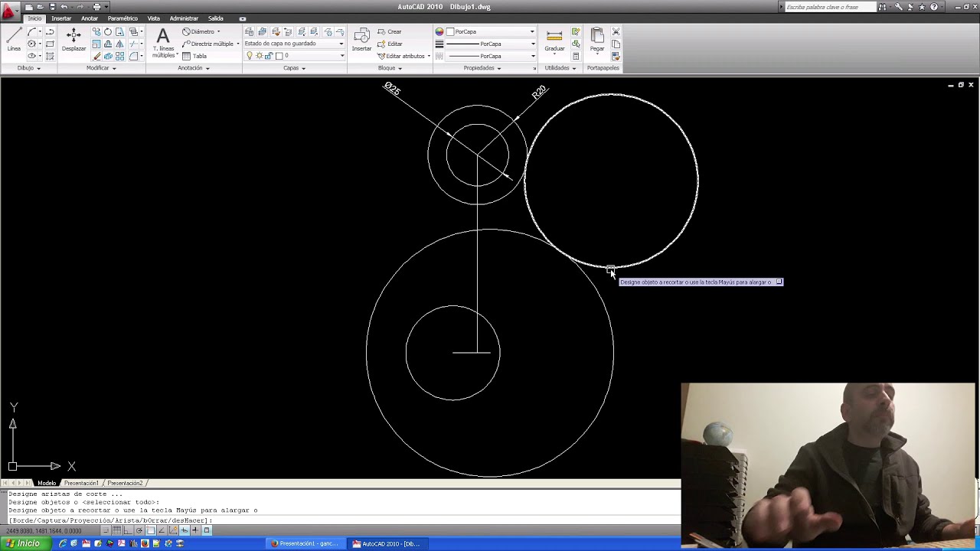Toggle Polar tracking in status bar
This screenshot has height=551, width=980.
tap(139, 530)
